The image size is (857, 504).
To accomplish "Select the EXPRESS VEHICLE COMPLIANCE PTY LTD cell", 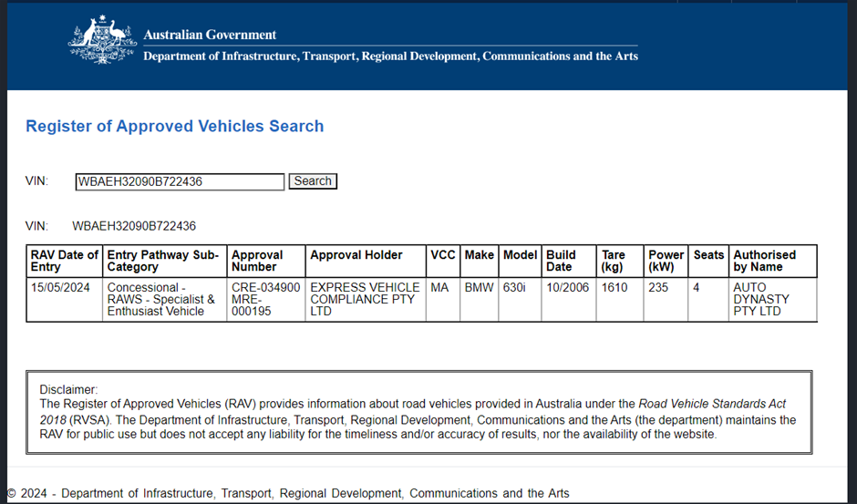I will (x=365, y=299).
